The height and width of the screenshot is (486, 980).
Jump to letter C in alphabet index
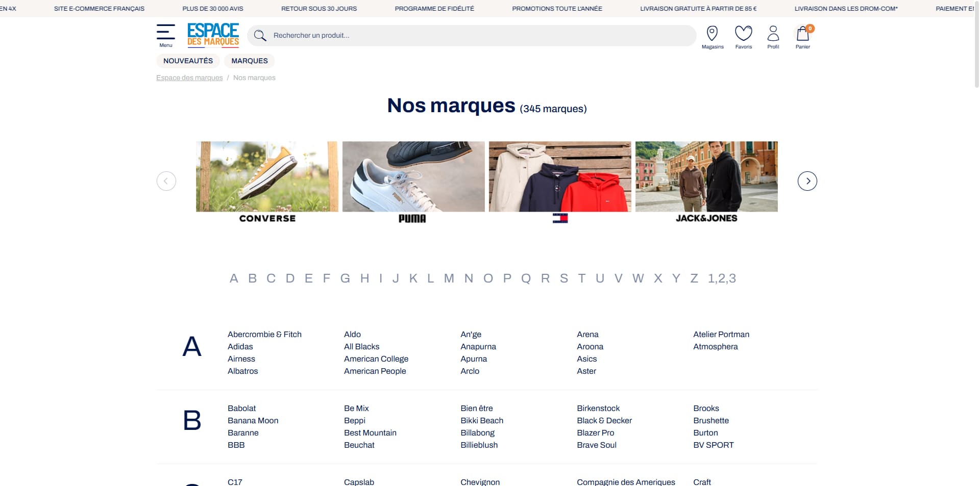(271, 278)
